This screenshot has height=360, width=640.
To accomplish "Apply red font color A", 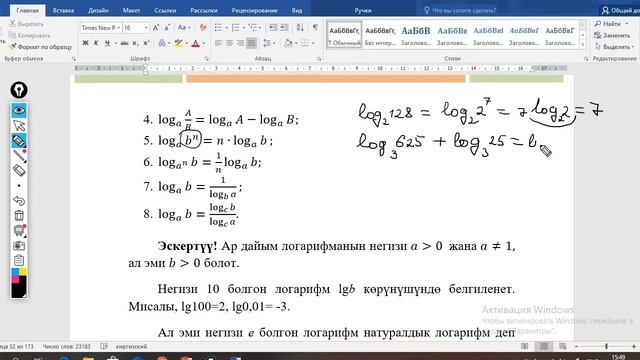I will click(x=196, y=43).
